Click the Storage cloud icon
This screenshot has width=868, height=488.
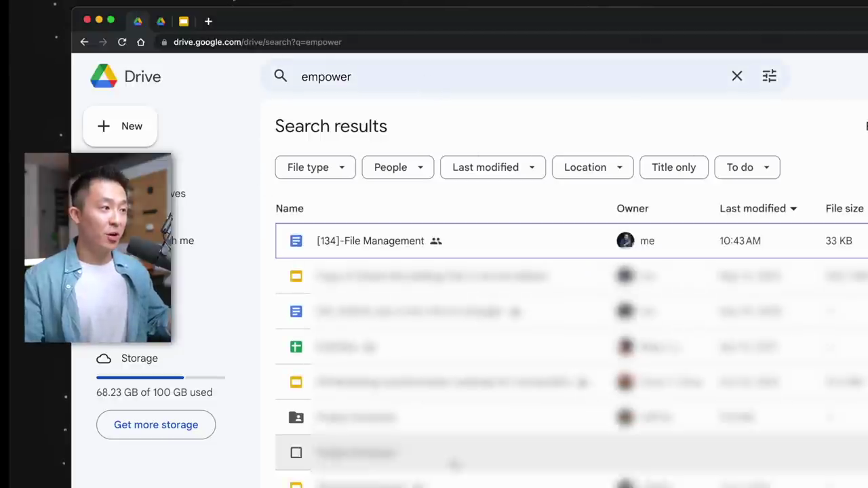[104, 359]
